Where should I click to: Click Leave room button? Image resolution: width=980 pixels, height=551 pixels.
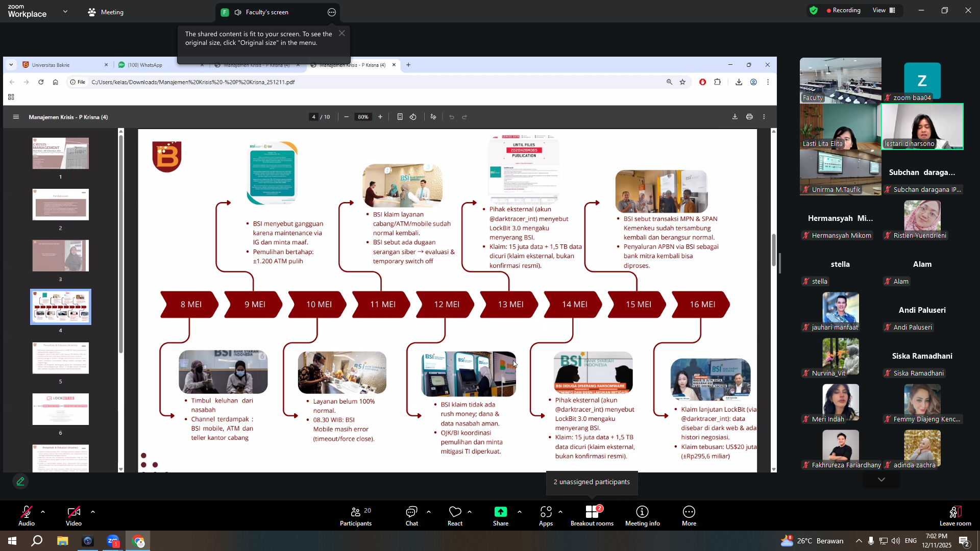click(955, 516)
